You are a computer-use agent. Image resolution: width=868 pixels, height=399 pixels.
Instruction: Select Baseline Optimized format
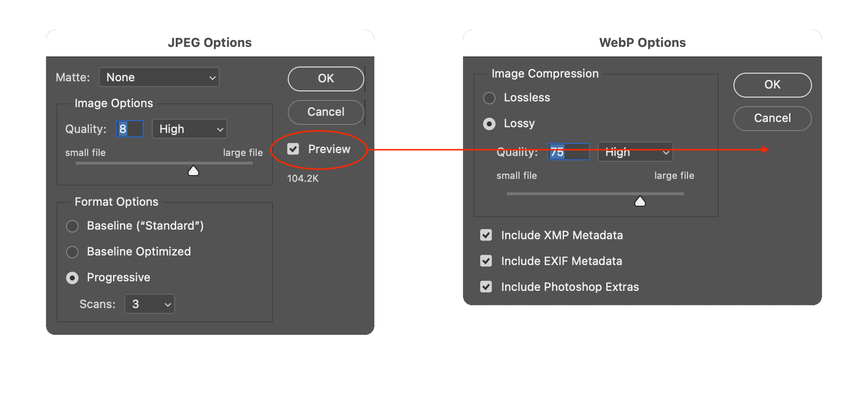pyautogui.click(x=72, y=252)
